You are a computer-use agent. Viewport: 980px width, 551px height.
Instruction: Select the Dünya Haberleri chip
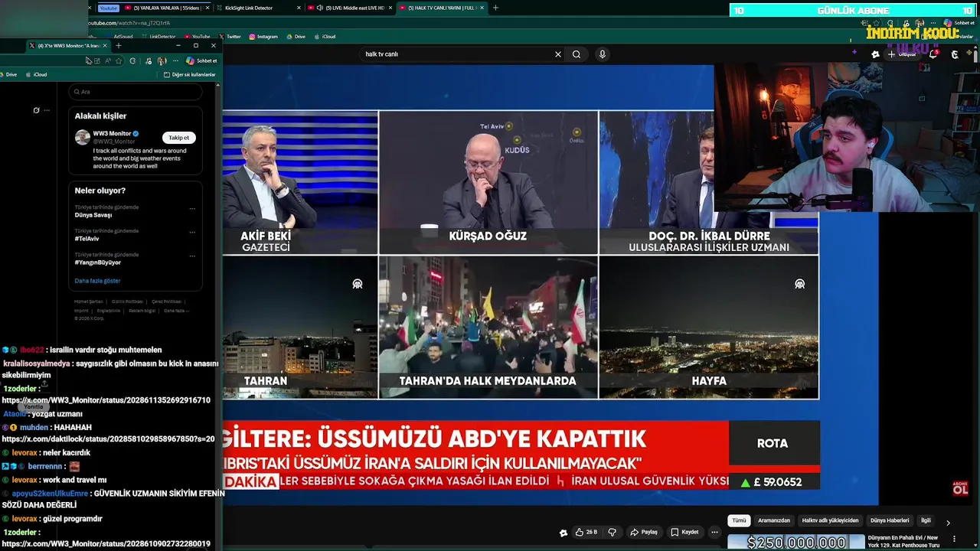890,520
